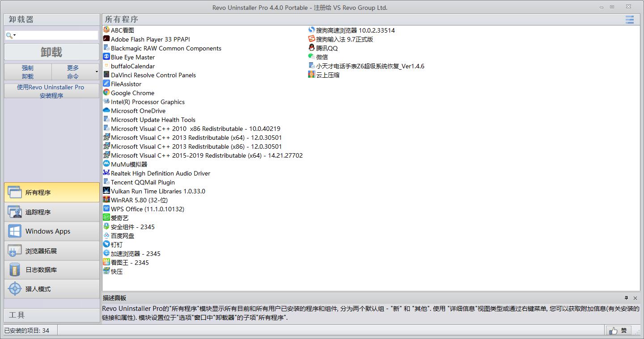Click the 钉钉 icon
The image size is (644, 339).
[x=106, y=244]
